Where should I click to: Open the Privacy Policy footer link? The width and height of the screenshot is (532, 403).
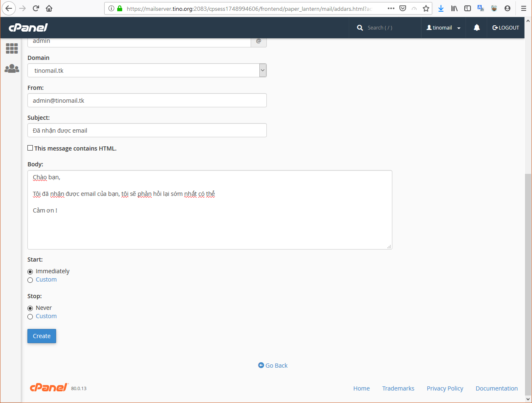pos(445,388)
